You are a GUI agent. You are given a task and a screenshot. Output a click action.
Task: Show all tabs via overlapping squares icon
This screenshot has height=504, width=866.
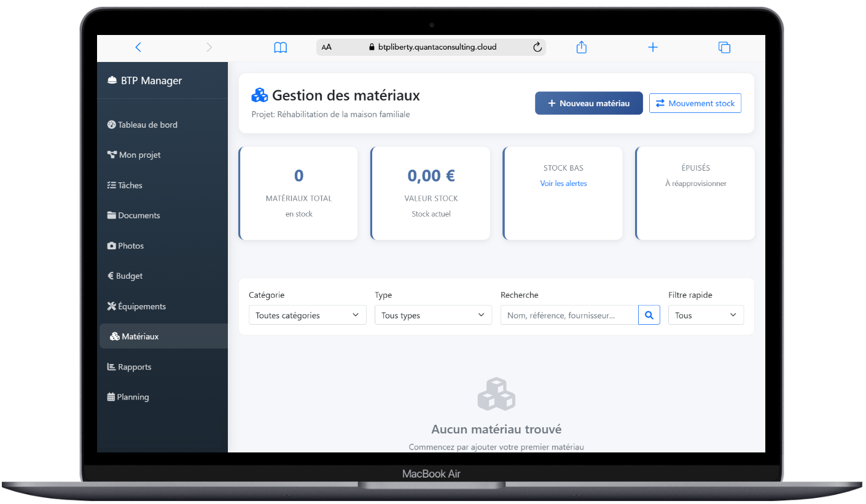(724, 47)
